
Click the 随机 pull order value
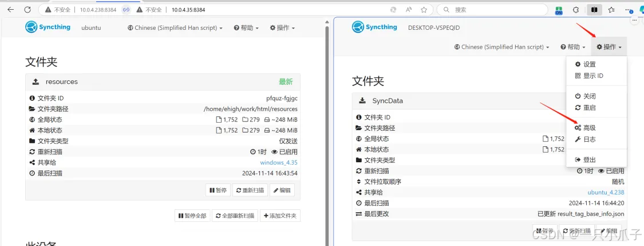pos(618,181)
